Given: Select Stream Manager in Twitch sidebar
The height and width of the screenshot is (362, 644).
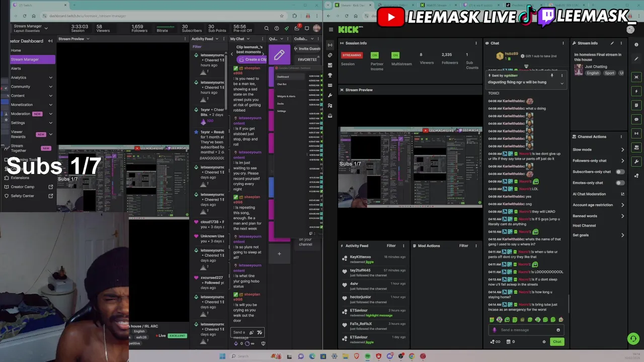Looking at the screenshot, I should point(32,59).
